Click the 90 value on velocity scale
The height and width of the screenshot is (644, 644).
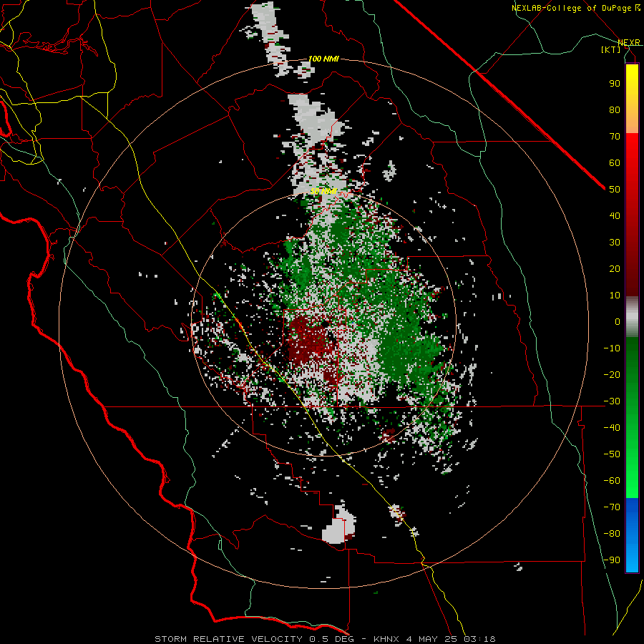pyautogui.click(x=615, y=84)
